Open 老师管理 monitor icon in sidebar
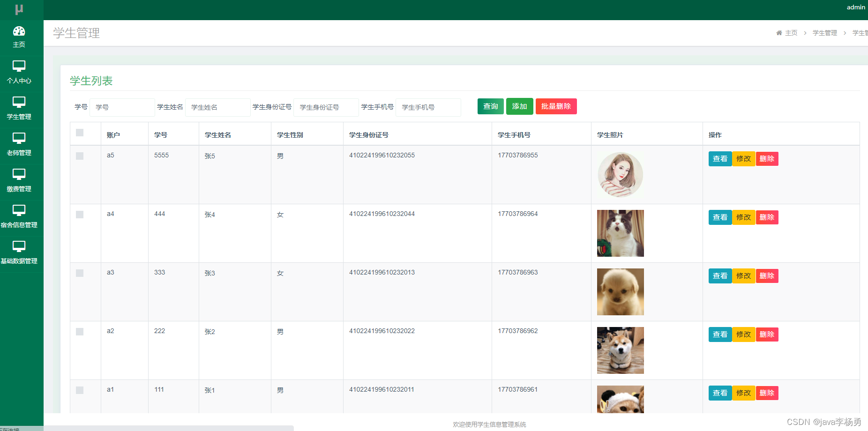Image resolution: width=868 pixels, height=431 pixels. [19, 138]
